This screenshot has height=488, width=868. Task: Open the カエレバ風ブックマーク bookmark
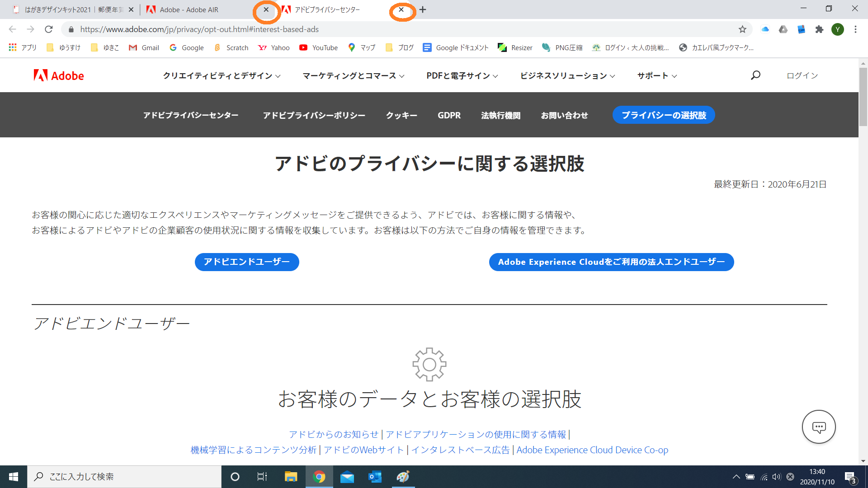pyautogui.click(x=716, y=47)
